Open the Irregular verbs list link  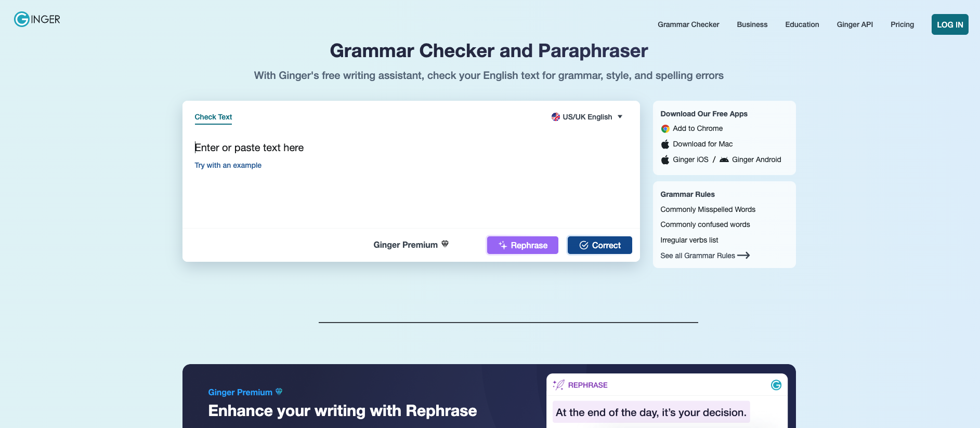point(689,240)
